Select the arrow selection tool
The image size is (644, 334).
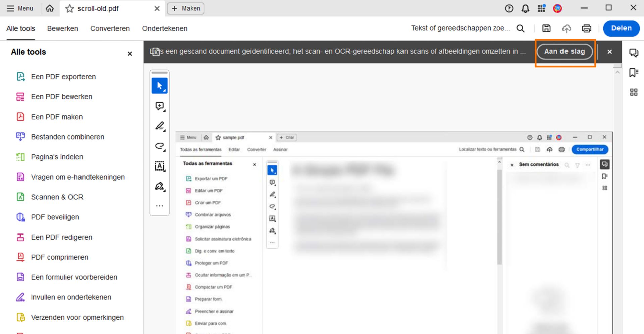point(160,85)
